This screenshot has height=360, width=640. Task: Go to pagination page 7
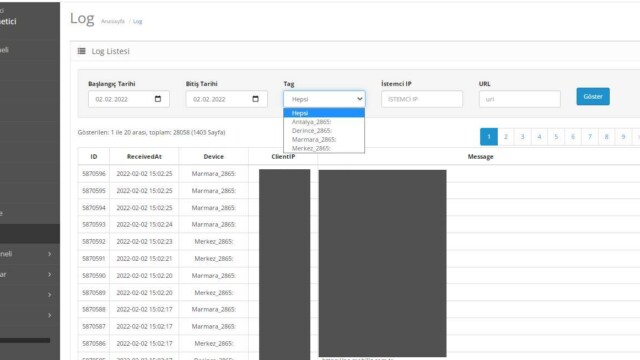pos(589,137)
